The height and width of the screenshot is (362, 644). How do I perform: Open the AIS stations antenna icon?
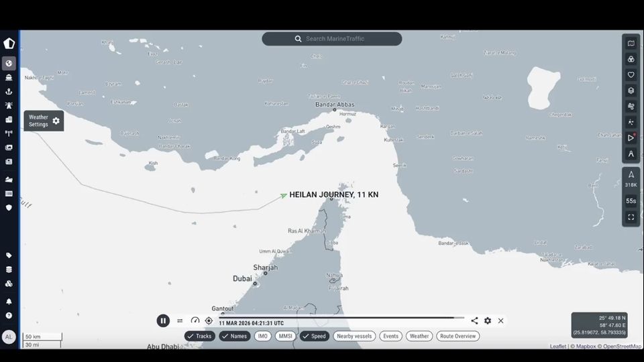point(9,133)
